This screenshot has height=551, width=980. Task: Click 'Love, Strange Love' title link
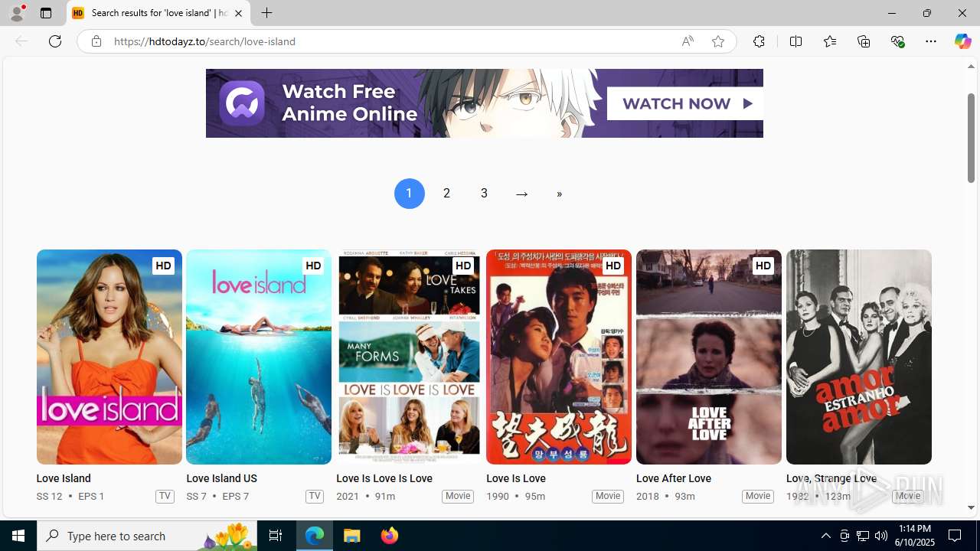(831, 478)
